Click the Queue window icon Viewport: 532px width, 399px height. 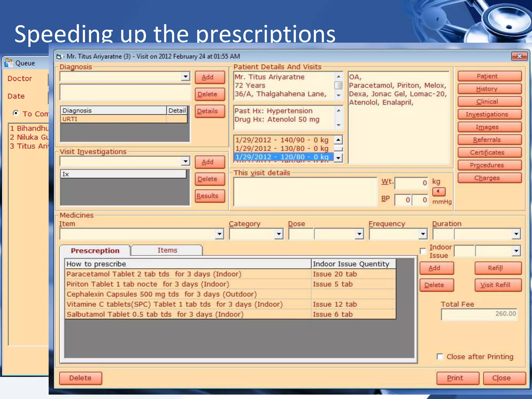point(9,63)
